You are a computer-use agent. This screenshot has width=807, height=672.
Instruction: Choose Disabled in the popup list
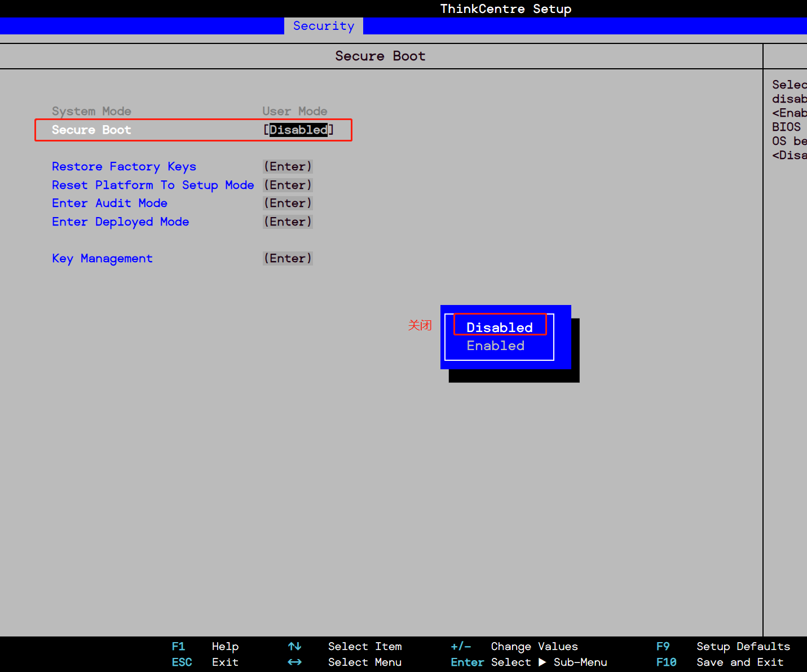click(499, 327)
